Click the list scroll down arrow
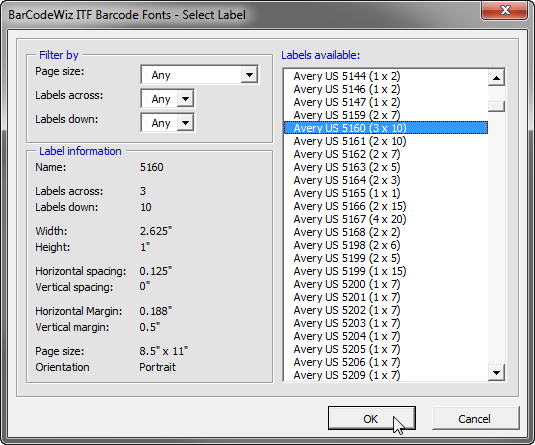 (496, 373)
